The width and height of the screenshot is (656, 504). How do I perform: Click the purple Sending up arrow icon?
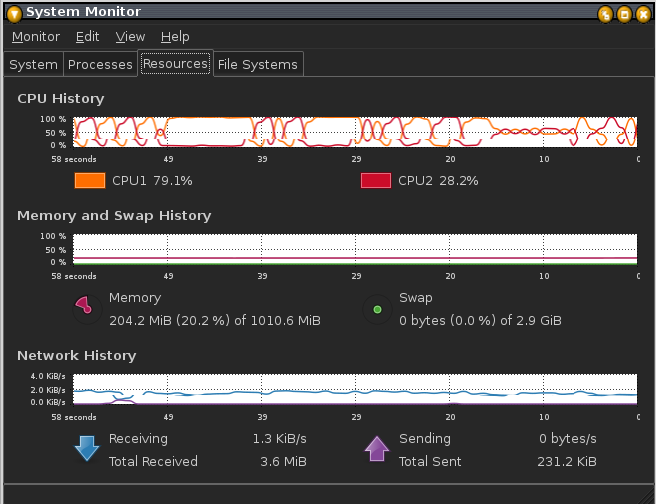tap(377, 449)
